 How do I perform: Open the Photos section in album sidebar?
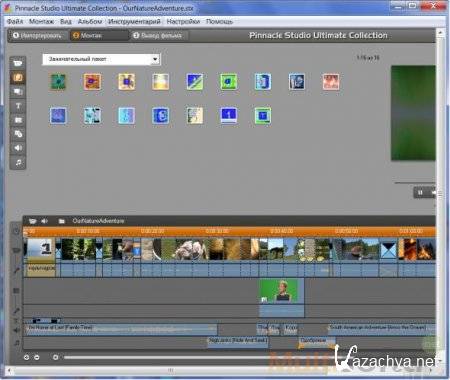[18, 120]
